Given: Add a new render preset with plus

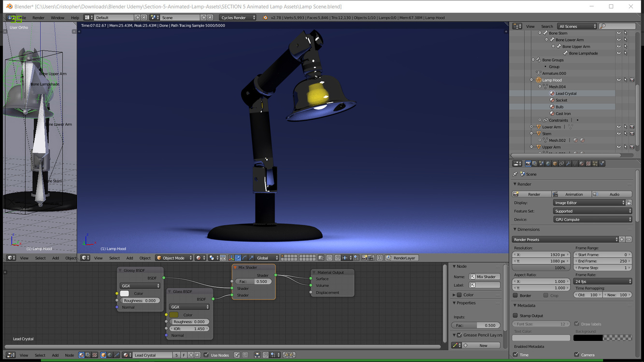Looking at the screenshot, I should pyautogui.click(x=622, y=239).
